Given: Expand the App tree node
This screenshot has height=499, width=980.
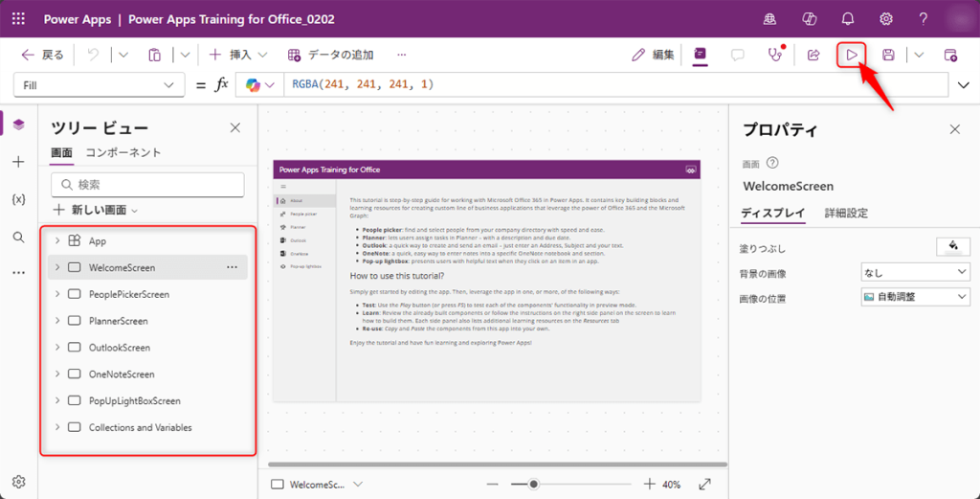Looking at the screenshot, I should [56, 240].
